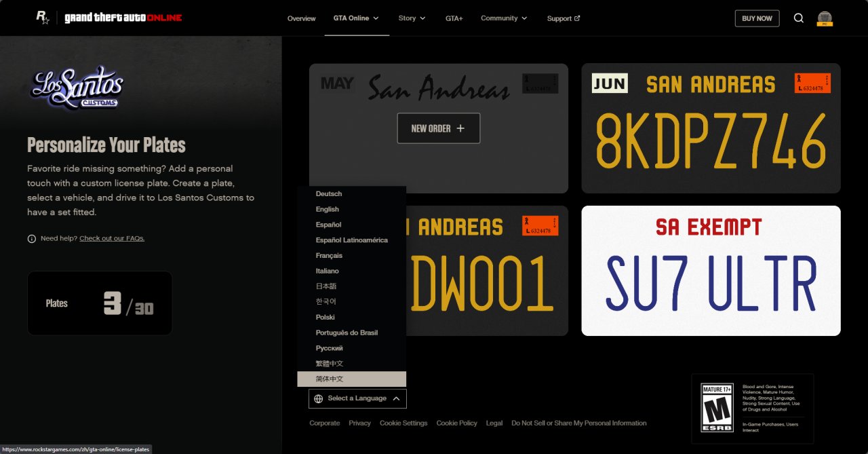Expand the Community menu chevron
This screenshot has width=868, height=454.
click(x=525, y=18)
